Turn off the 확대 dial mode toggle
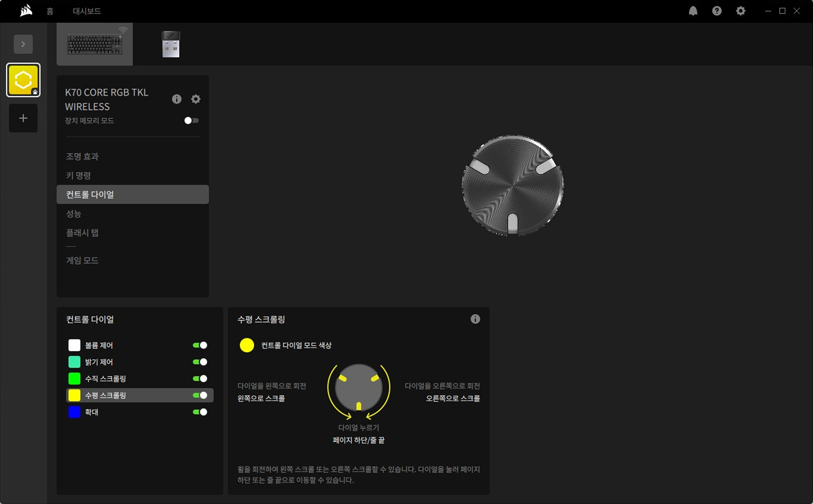 point(200,412)
